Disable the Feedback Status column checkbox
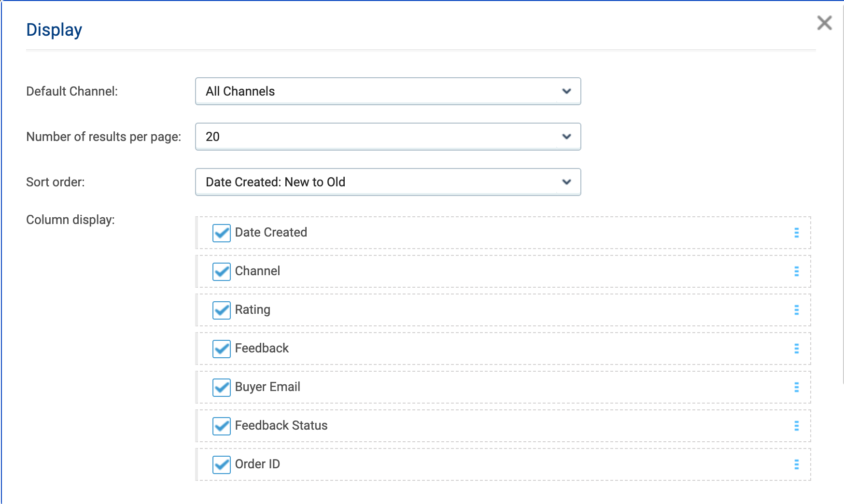844x504 pixels. pyautogui.click(x=222, y=426)
